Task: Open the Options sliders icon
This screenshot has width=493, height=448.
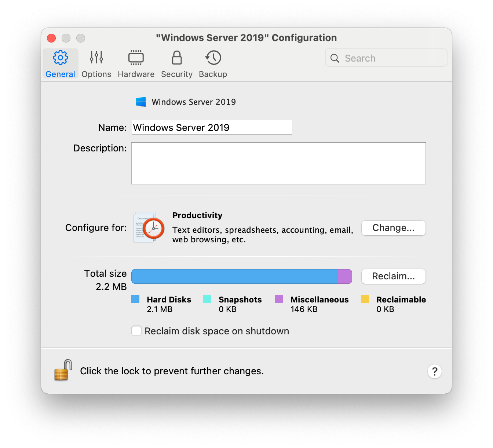Action: (x=96, y=58)
